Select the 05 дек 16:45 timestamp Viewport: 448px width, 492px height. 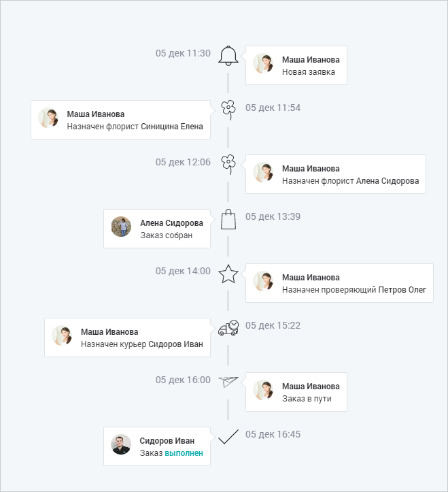[x=273, y=434]
